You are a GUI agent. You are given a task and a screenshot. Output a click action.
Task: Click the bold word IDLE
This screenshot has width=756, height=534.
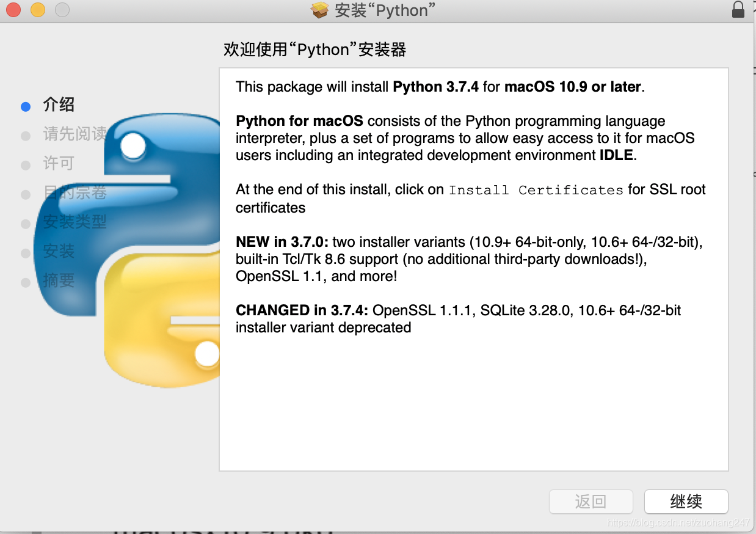pos(616,155)
